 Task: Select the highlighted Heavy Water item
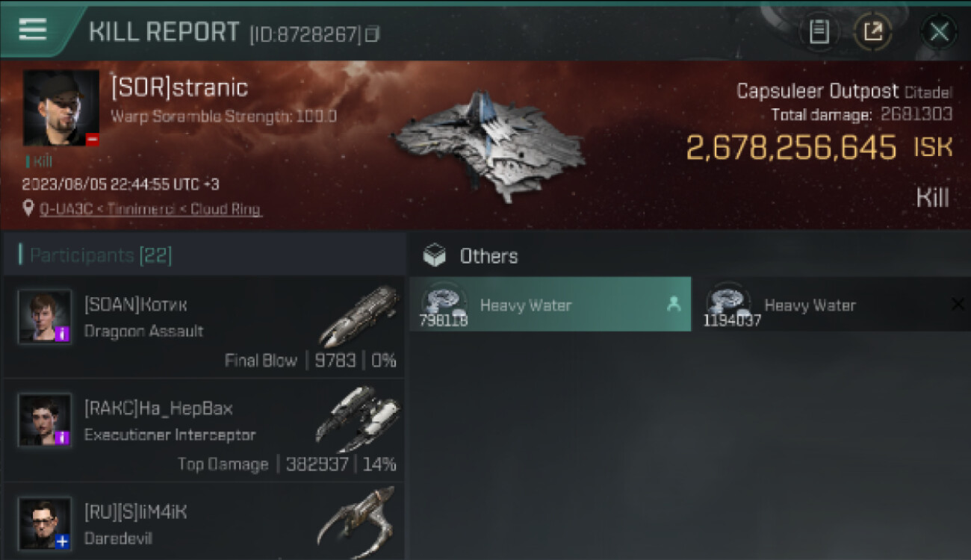click(x=550, y=305)
